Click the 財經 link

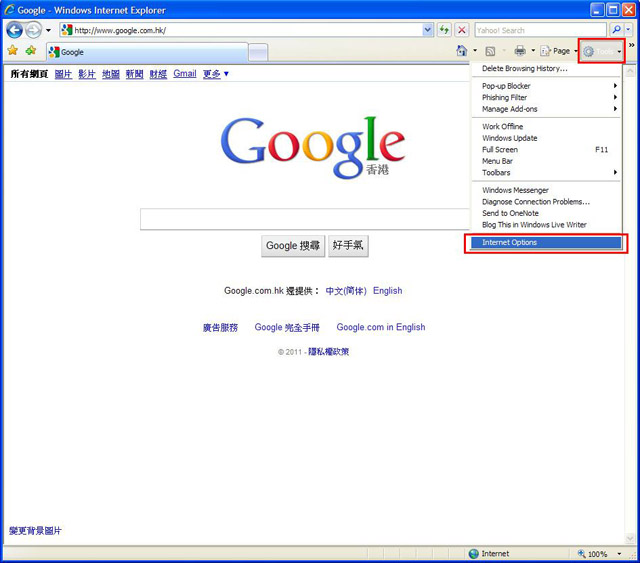pos(158,74)
